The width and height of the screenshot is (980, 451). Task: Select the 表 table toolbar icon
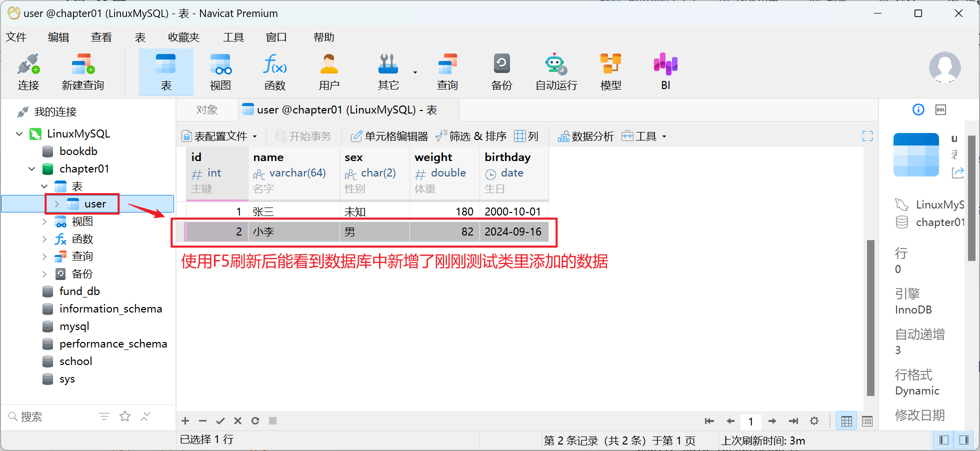pos(166,71)
